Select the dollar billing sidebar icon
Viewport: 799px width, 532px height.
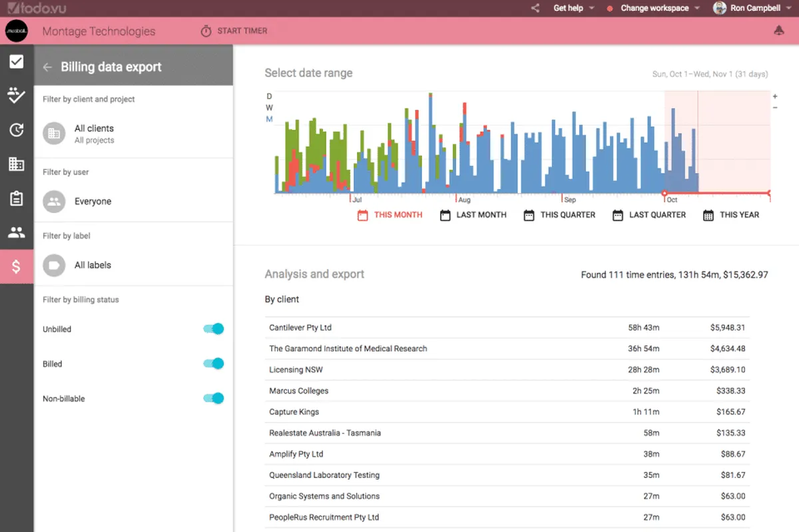pyautogui.click(x=17, y=267)
